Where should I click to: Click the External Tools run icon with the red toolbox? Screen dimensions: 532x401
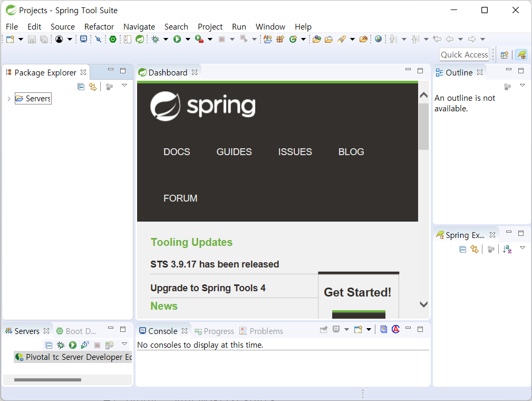click(199, 39)
